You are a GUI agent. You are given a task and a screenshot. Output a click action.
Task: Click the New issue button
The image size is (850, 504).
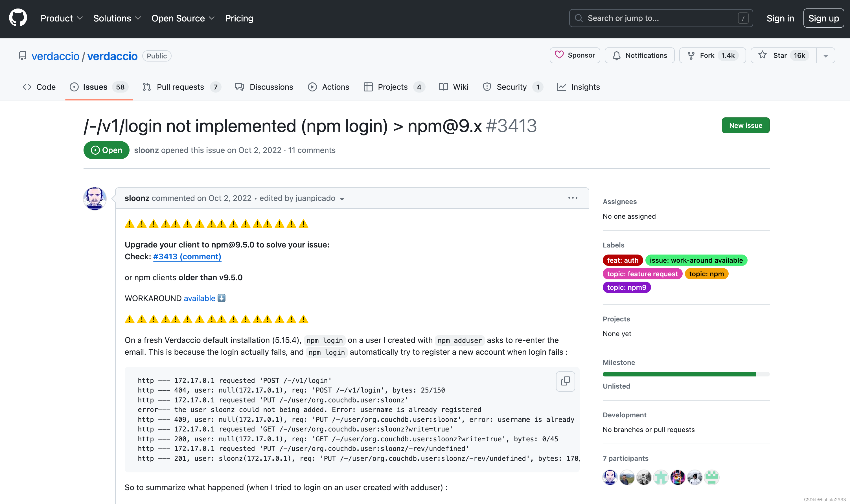pyautogui.click(x=745, y=125)
